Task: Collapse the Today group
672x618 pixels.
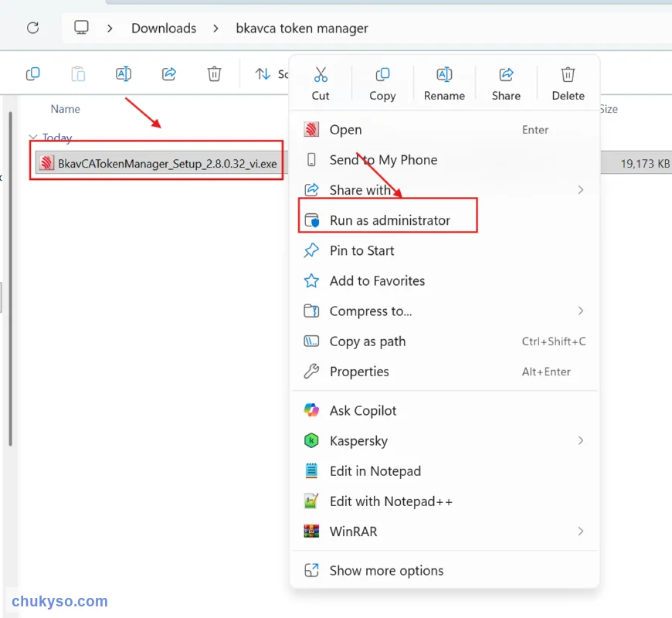Action: [x=33, y=138]
